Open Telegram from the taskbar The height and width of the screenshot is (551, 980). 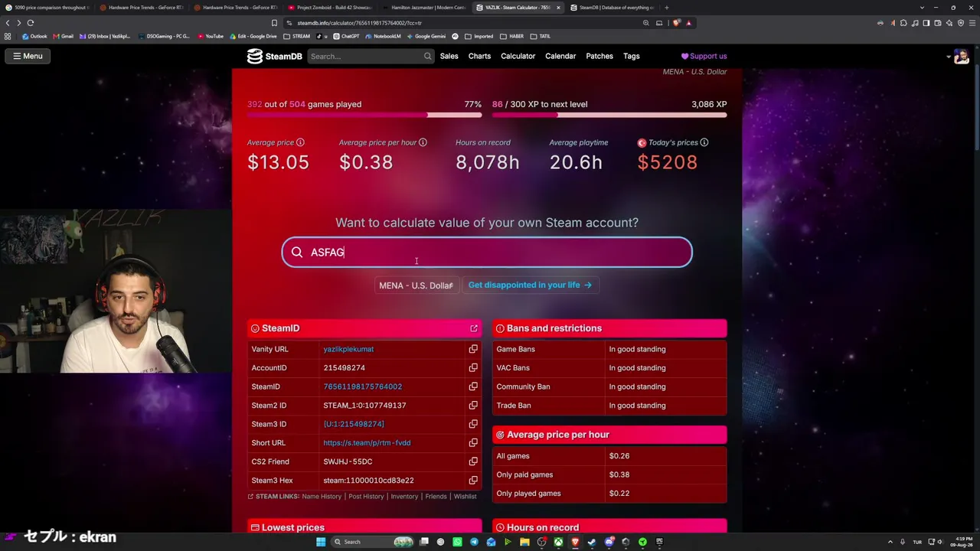(x=474, y=542)
